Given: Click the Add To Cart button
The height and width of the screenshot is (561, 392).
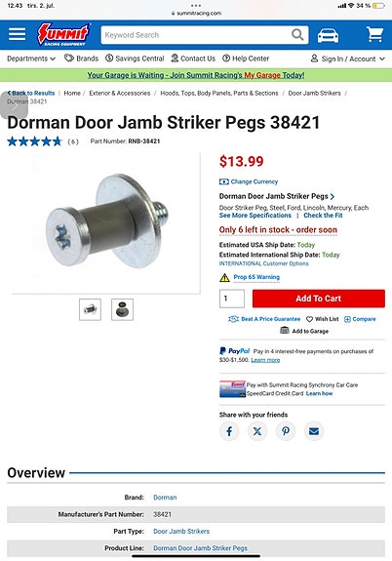Looking at the screenshot, I should [x=319, y=299].
